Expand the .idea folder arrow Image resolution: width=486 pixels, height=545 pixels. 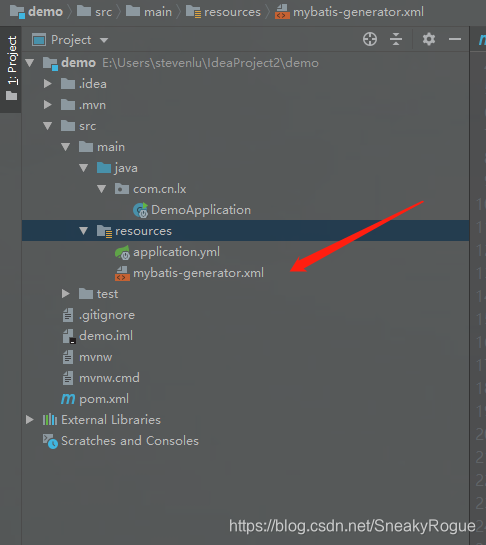(x=48, y=84)
